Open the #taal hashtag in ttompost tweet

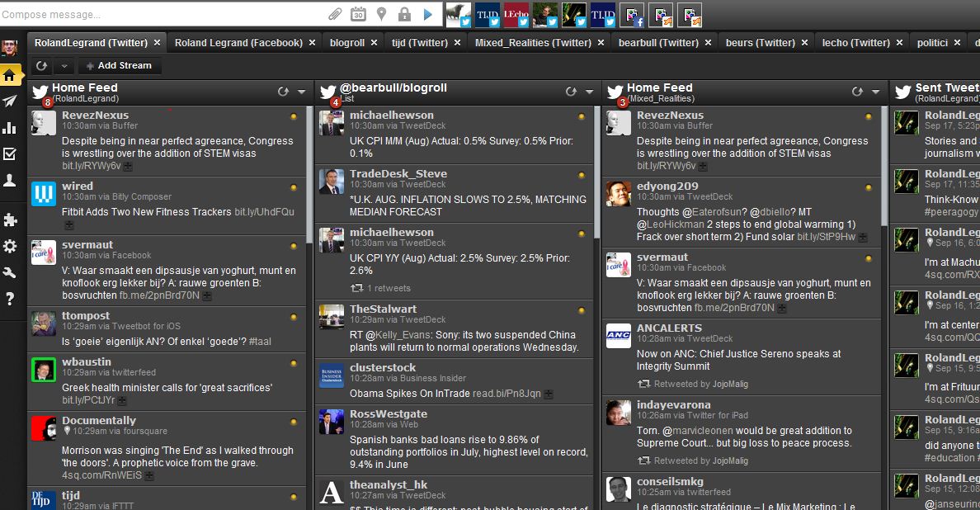259,342
